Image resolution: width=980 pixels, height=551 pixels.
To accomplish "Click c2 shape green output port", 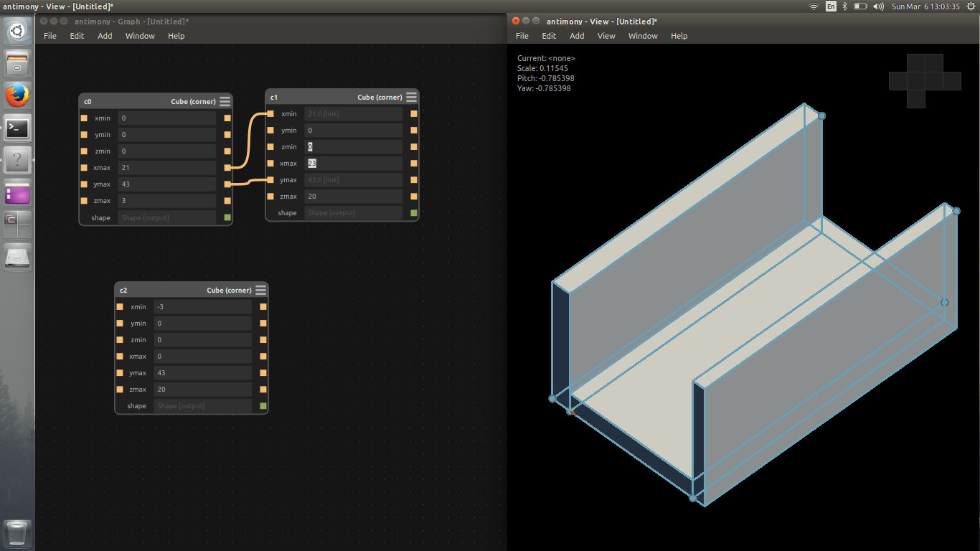I will (263, 406).
